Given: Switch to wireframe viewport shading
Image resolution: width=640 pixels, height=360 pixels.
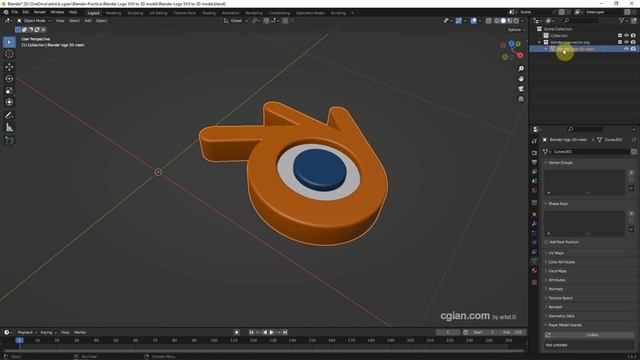Looking at the screenshot, I should click(497, 21).
